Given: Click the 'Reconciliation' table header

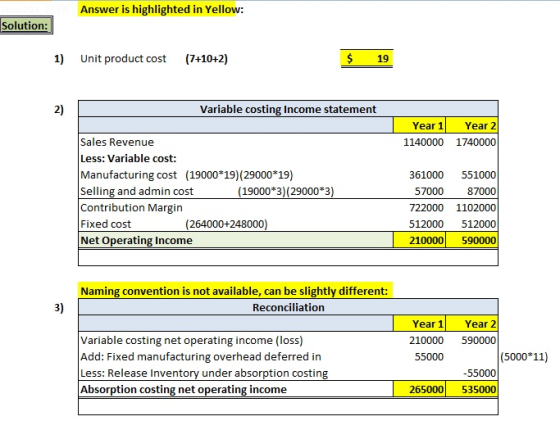Looking at the screenshot, I should coord(288,307).
